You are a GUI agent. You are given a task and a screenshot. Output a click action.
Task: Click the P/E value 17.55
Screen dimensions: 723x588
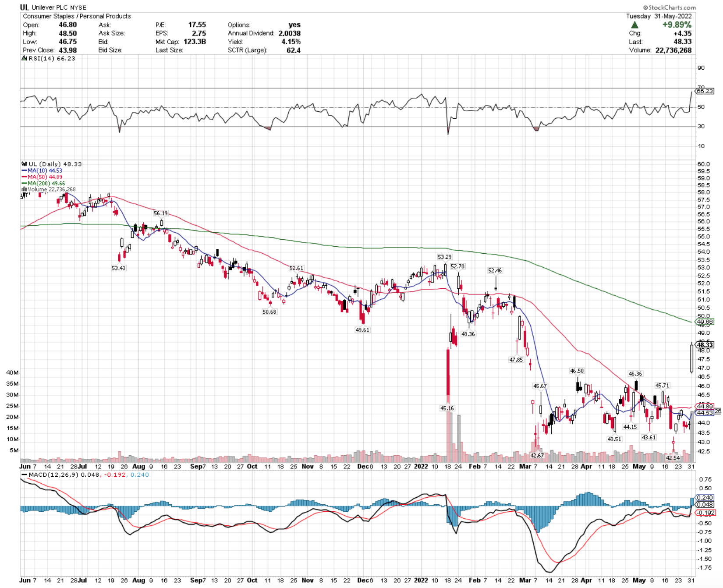[197, 25]
